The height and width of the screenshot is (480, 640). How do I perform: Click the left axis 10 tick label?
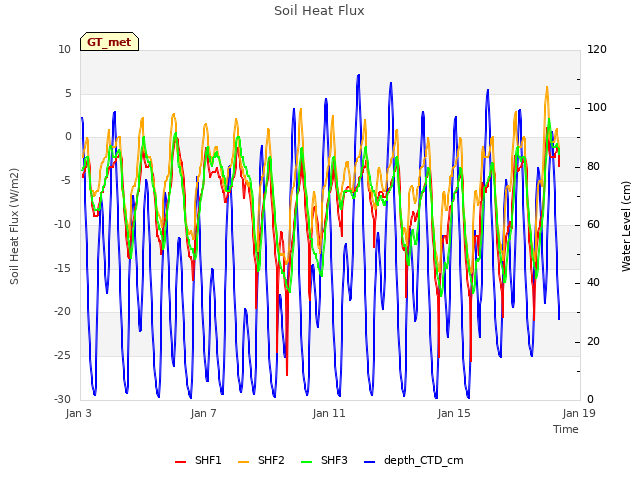pyautogui.click(x=64, y=50)
